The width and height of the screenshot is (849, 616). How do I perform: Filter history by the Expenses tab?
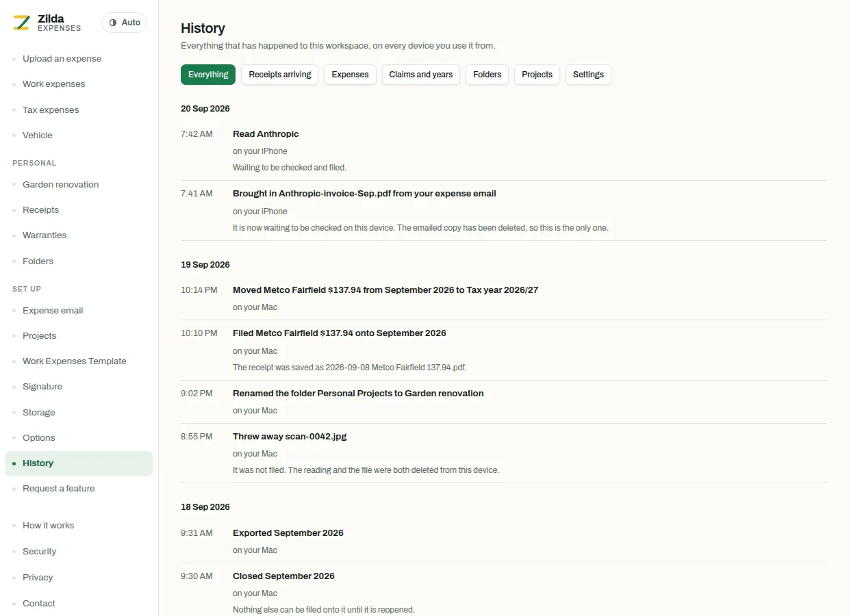[x=351, y=75]
